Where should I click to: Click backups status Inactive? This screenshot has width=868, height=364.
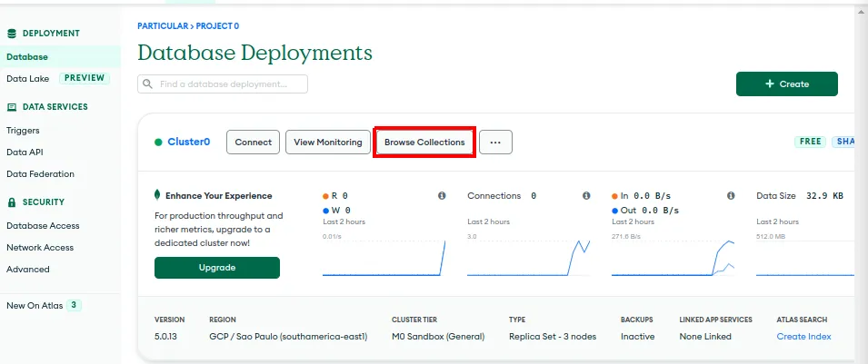[x=638, y=337]
